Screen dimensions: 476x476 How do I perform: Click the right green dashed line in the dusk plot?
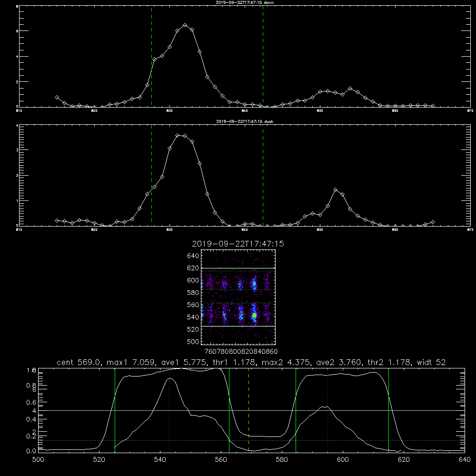pyautogui.click(x=263, y=175)
